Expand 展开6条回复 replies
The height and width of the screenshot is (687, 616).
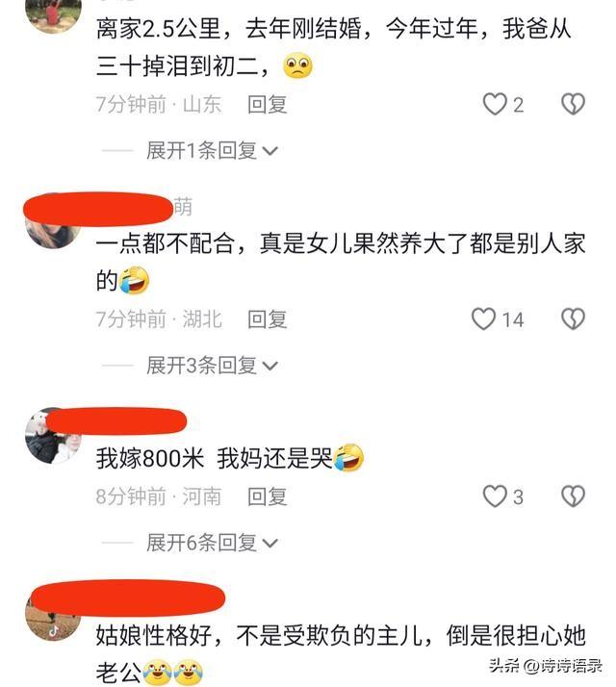click(x=212, y=543)
